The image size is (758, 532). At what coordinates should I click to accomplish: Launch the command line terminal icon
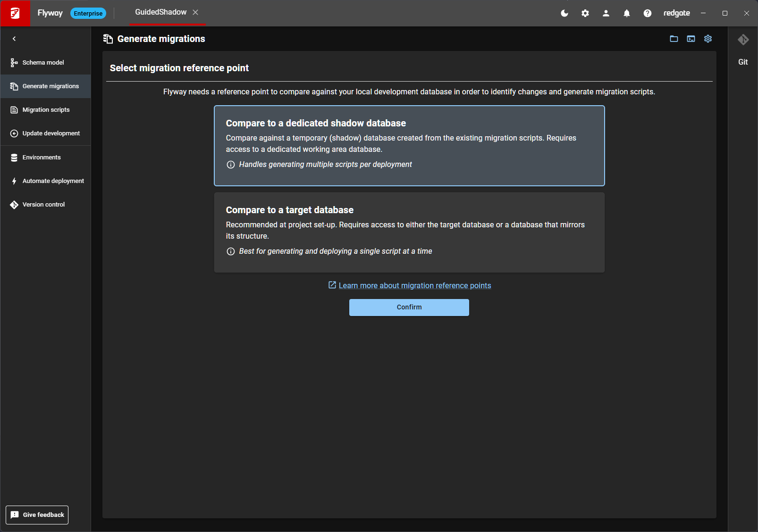click(691, 39)
